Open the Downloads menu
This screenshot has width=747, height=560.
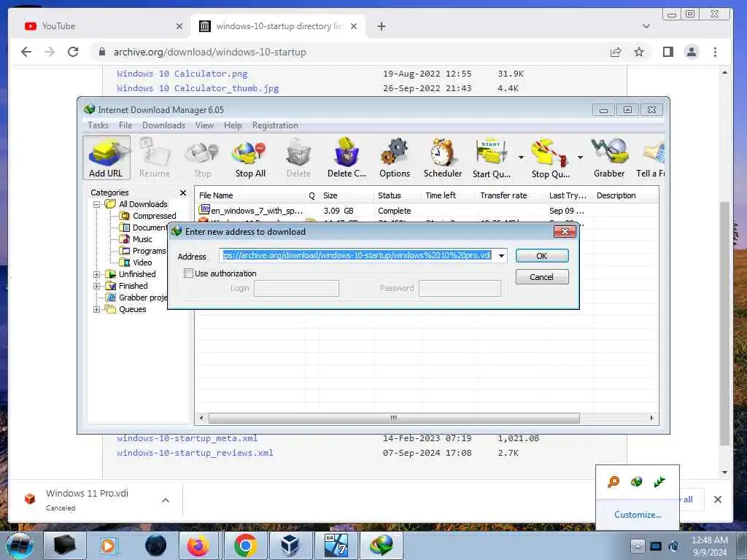point(164,125)
